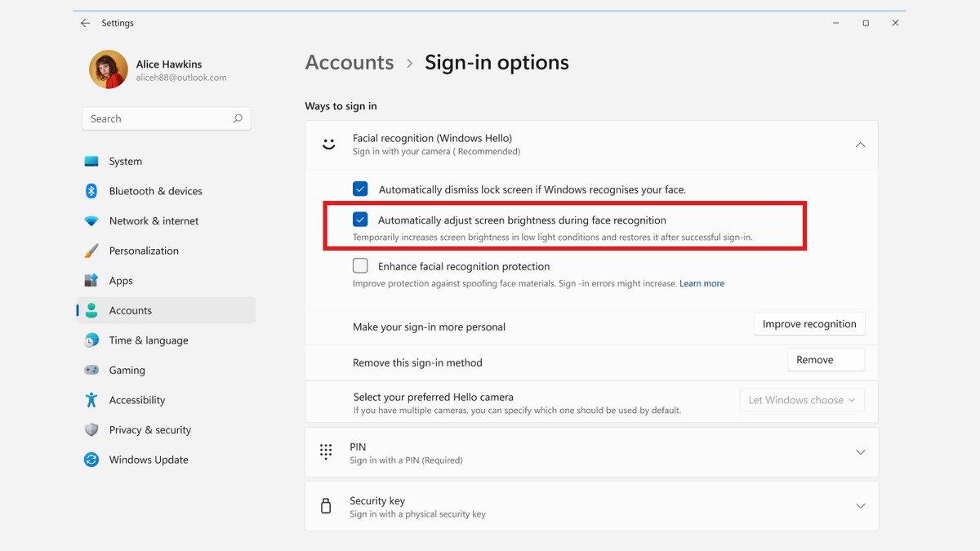Click the Accessibility figure icon
Image resolution: width=980 pixels, height=551 pixels.
coord(91,400)
